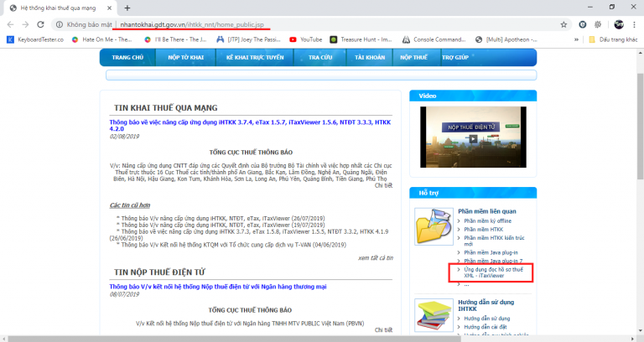Open TRANG CHỦ menu
The image size is (644, 342).
(127, 58)
